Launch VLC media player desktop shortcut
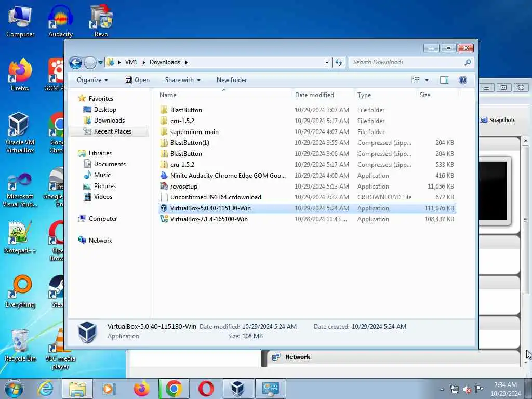The image size is (532, 399). point(60,350)
